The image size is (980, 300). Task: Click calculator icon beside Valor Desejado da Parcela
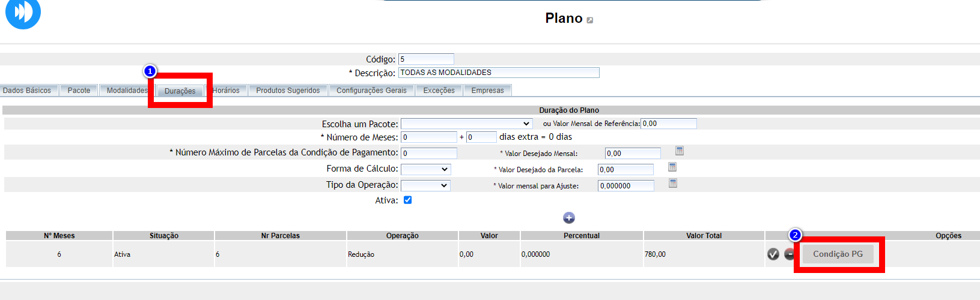point(672,167)
